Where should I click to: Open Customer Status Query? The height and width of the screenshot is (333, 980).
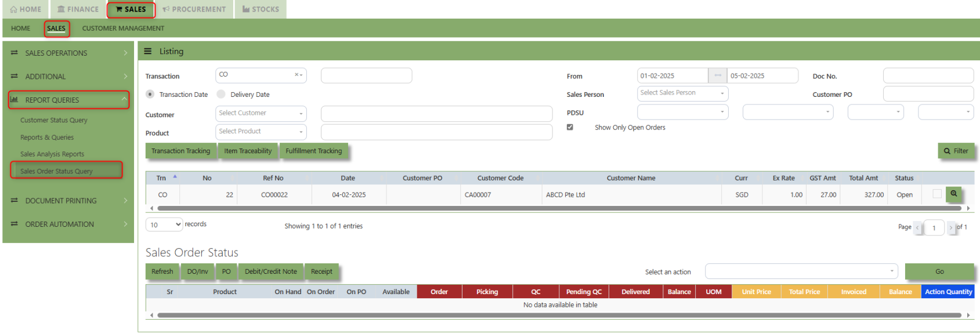[x=54, y=120]
